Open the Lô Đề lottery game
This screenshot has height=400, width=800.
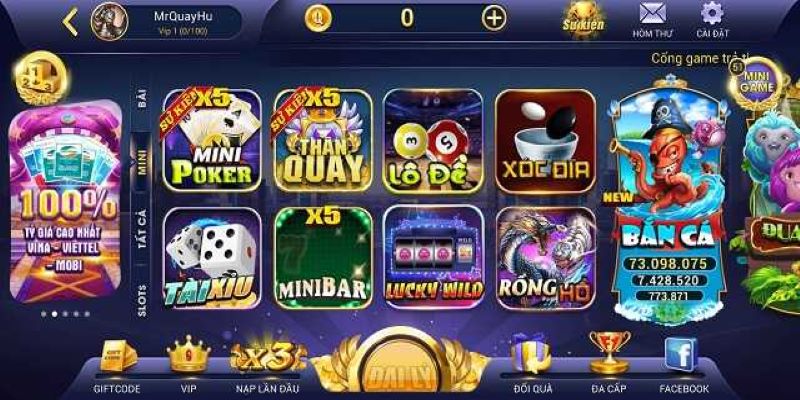(x=433, y=141)
